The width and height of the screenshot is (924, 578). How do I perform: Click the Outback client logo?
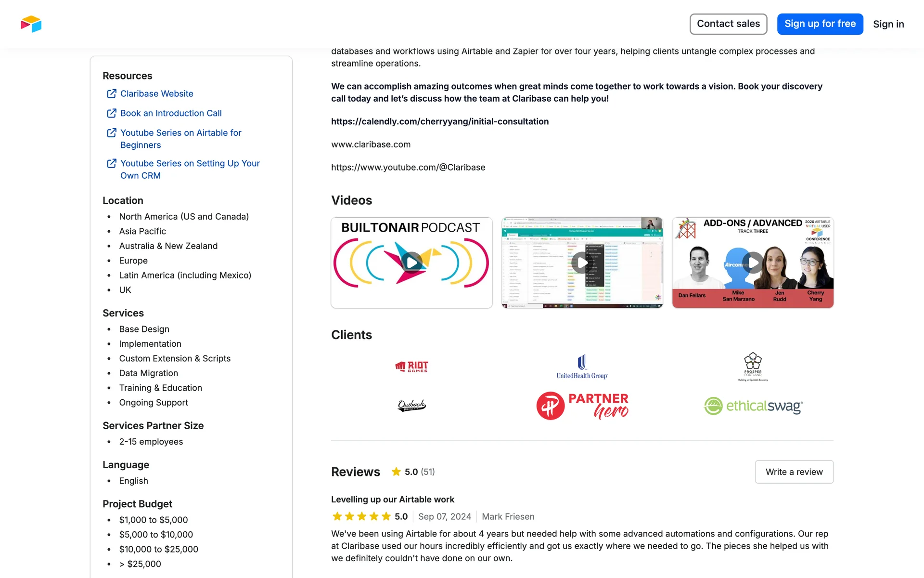click(x=411, y=406)
